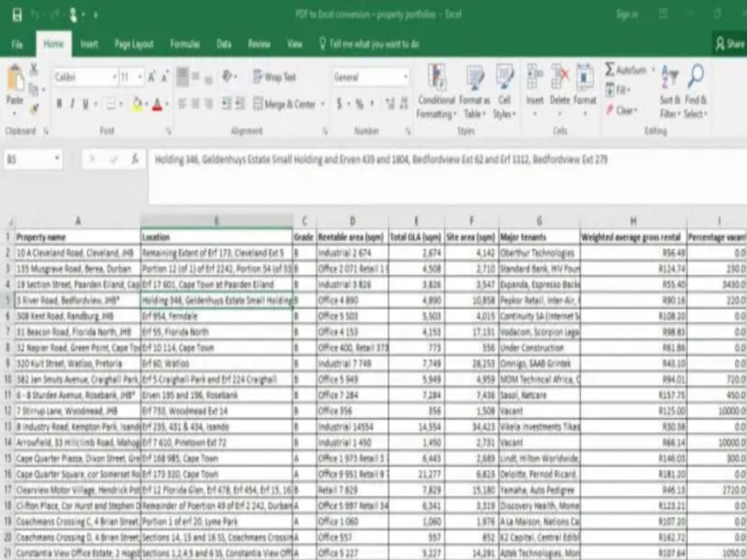This screenshot has width=747, height=560.
Task: Click the Clear eraser button
Action: (622, 111)
